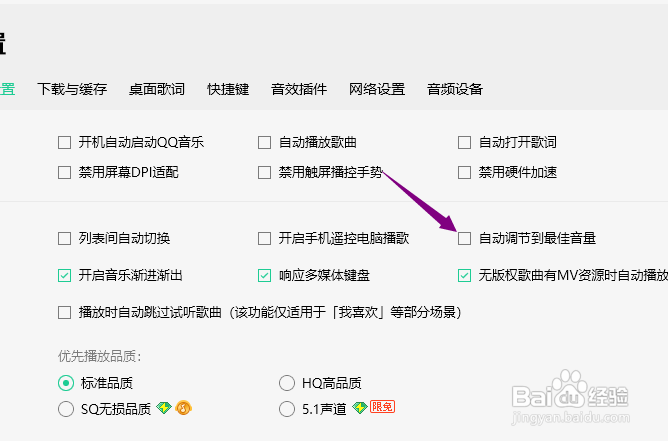Check 播放时自动跳过试听歌曲 option
This screenshot has height=441, width=668.
64,312
